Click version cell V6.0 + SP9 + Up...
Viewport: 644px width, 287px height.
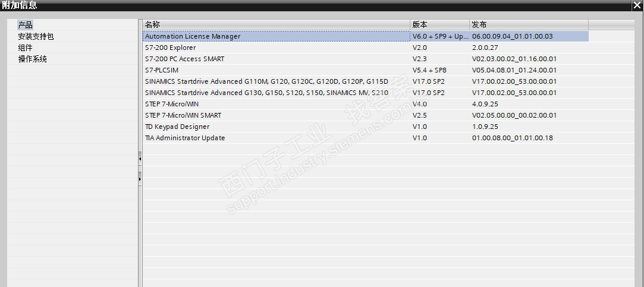[440, 36]
